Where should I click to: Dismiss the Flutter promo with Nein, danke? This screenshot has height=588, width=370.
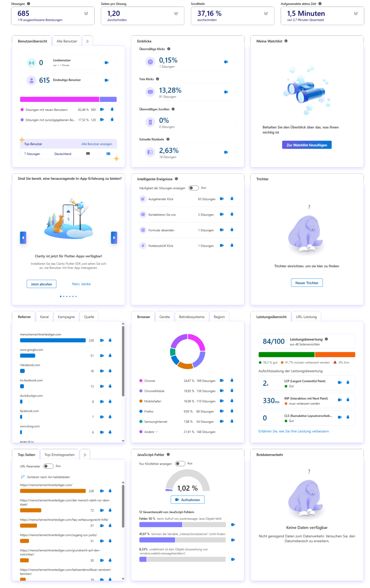pyautogui.click(x=81, y=284)
